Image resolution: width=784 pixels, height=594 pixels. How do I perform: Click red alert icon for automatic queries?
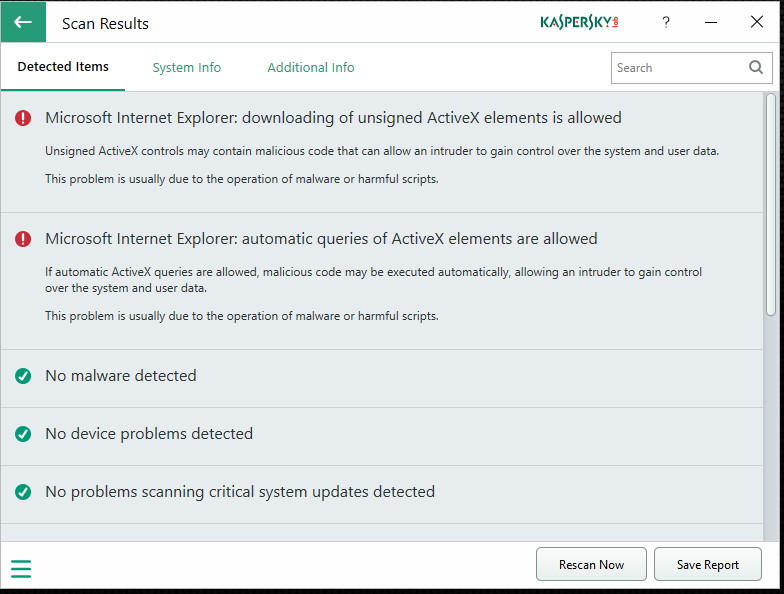tap(23, 239)
